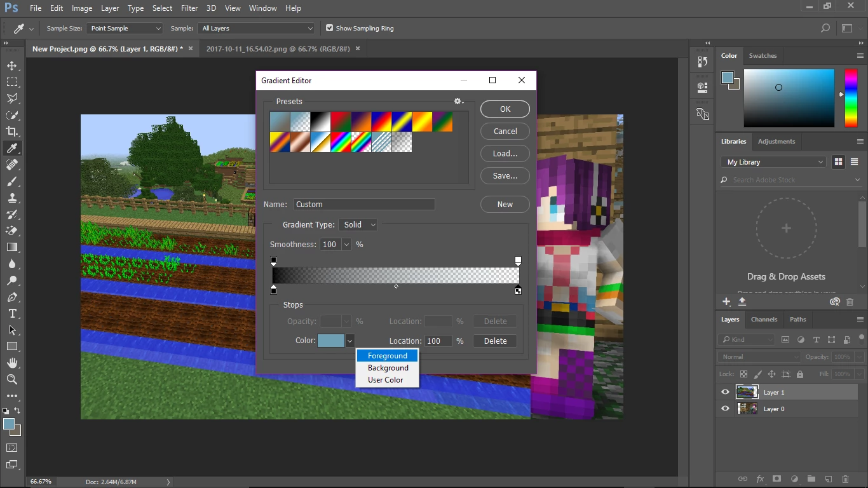
Task: Click the delete layer trash icon
Action: (x=845, y=478)
